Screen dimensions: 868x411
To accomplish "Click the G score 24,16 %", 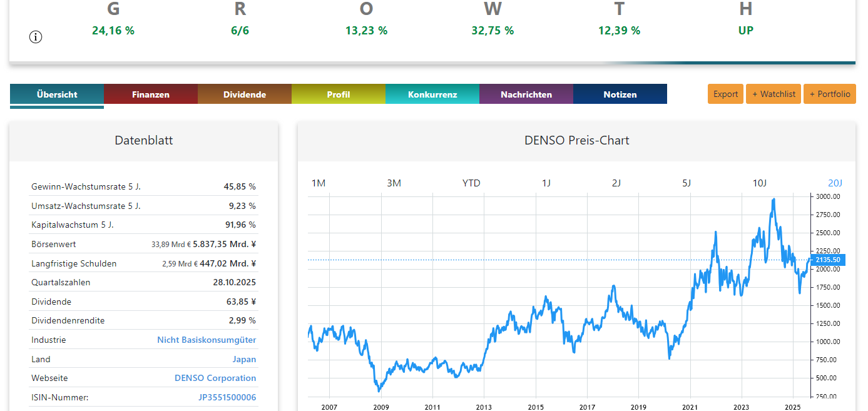I will click(x=113, y=30).
